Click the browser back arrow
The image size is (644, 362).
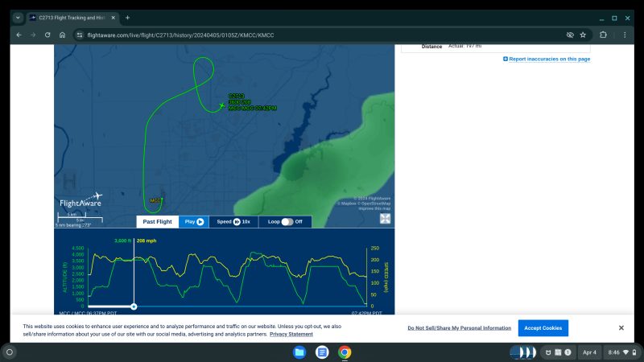click(x=19, y=35)
